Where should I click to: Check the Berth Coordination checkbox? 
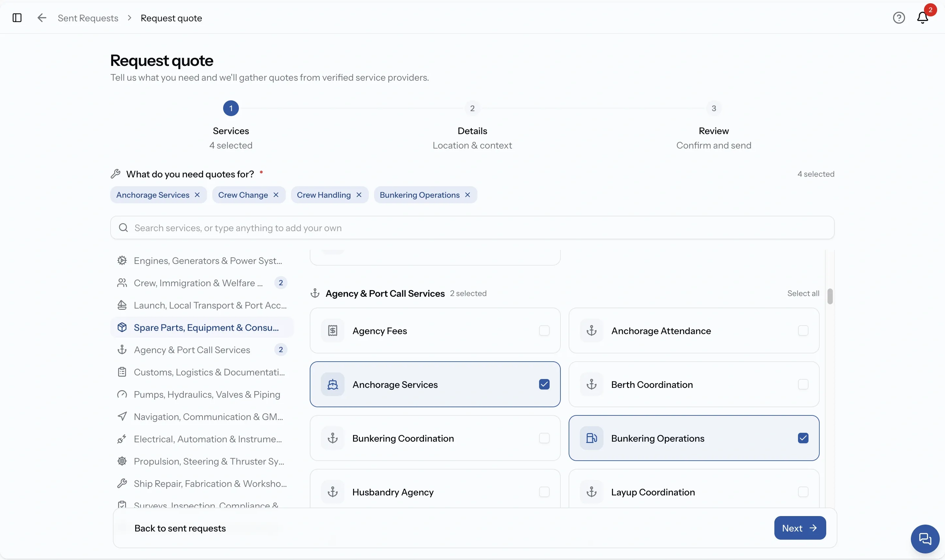click(x=803, y=385)
